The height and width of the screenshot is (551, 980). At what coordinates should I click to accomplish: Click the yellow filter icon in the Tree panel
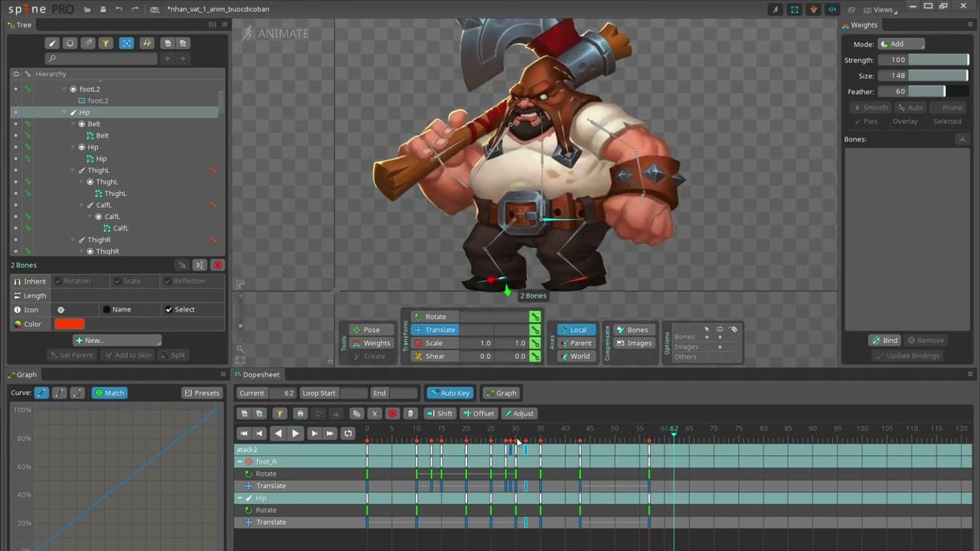click(x=106, y=43)
